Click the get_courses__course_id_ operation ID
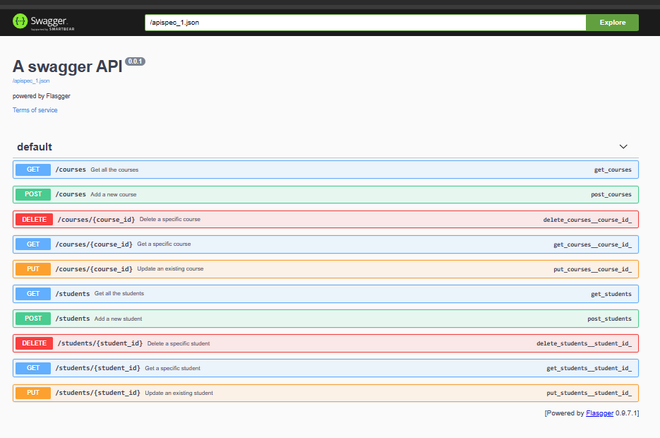Viewport: 660px width, 438px height. 592,244
